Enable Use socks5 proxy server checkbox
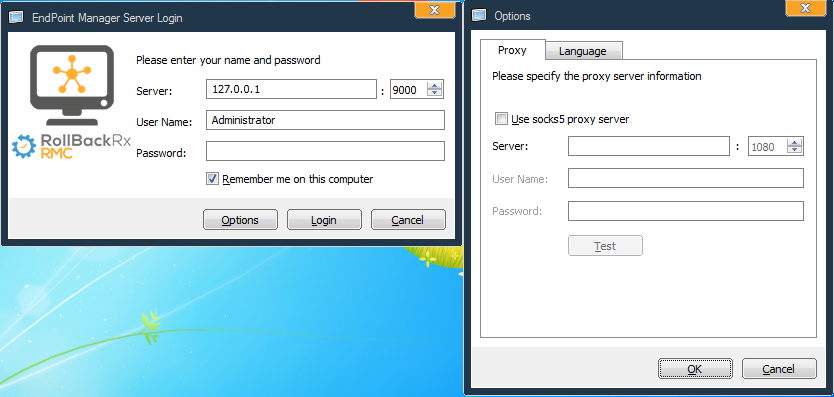This screenshot has width=834, height=397. click(501, 119)
